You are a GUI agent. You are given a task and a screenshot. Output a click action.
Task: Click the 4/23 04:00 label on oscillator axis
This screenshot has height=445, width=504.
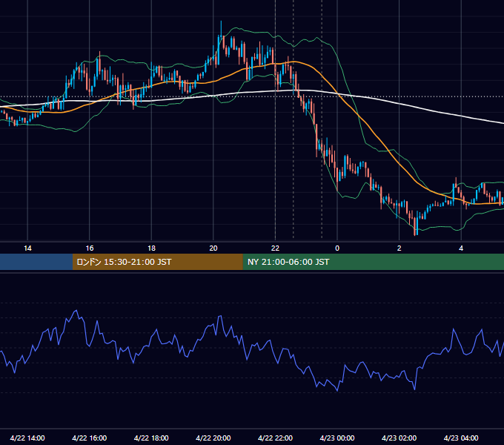(x=461, y=438)
